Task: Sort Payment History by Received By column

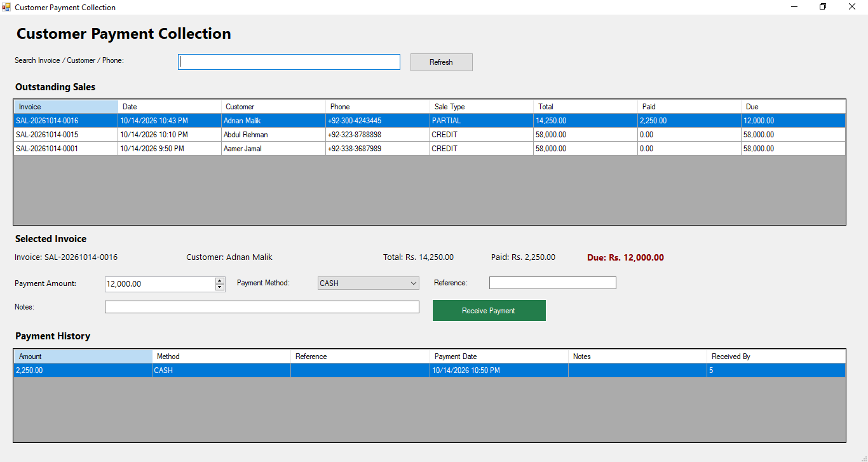Action: 776,357
